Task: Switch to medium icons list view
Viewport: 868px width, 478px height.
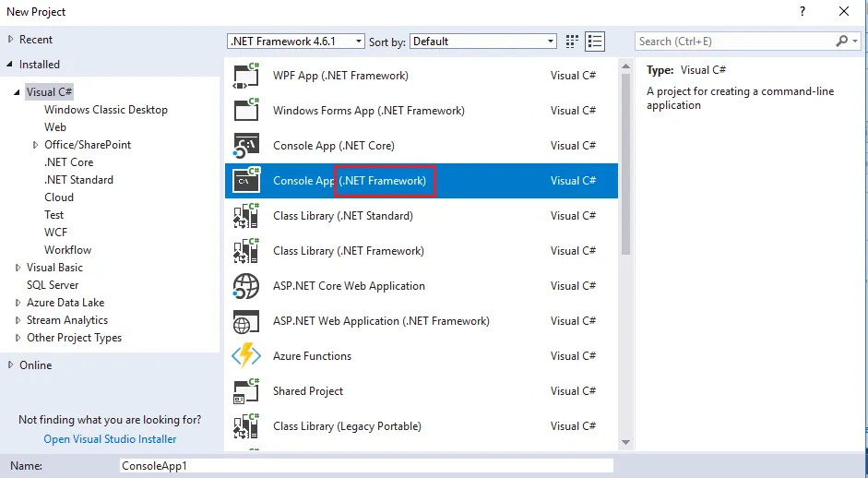Action: click(595, 41)
